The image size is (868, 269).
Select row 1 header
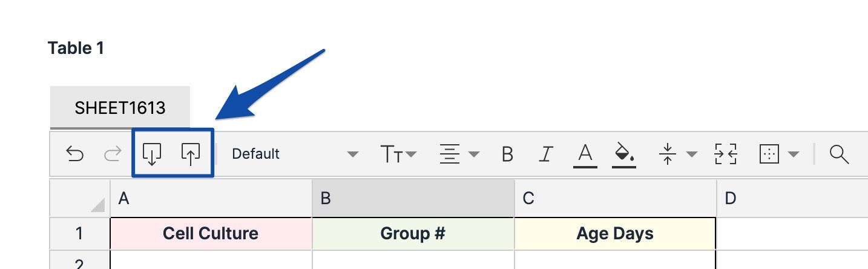click(x=80, y=234)
